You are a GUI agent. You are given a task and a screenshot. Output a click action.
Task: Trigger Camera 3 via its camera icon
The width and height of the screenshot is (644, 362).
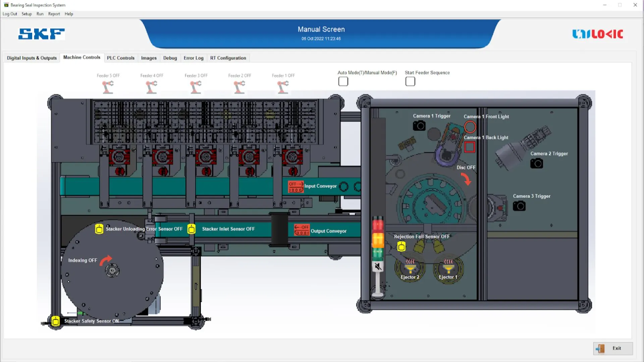click(x=519, y=206)
